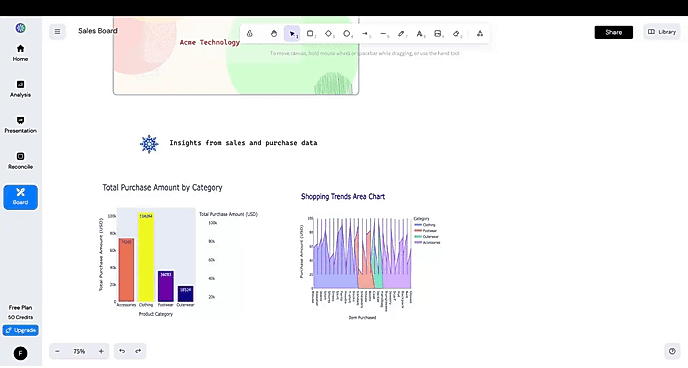Select the Hand pan tool
The height and width of the screenshot is (368, 688).
(x=274, y=34)
